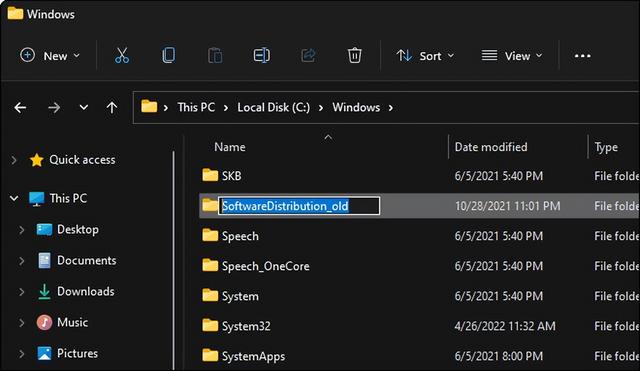Click the Copy icon in toolbar
The height and width of the screenshot is (371, 640).
pos(168,55)
